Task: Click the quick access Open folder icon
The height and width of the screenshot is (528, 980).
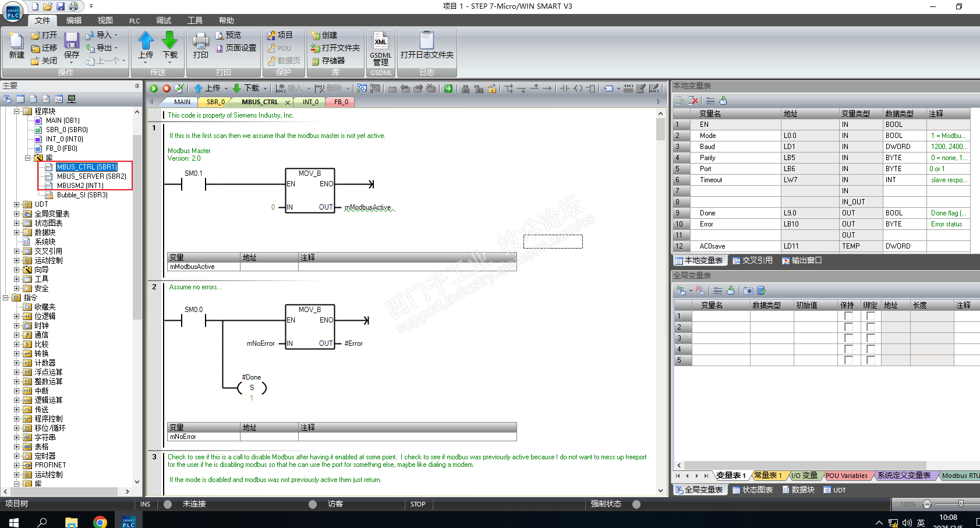Action: 48,6
